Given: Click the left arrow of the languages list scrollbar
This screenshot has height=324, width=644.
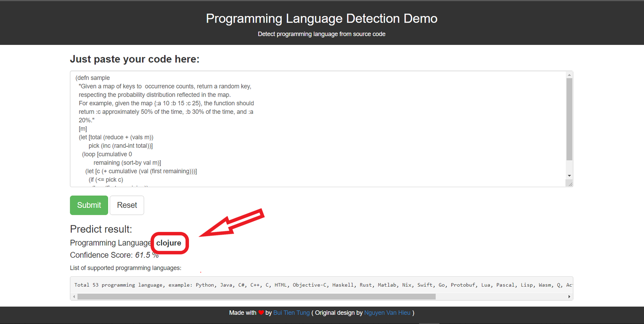Looking at the screenshot, I should click(74, 297).
